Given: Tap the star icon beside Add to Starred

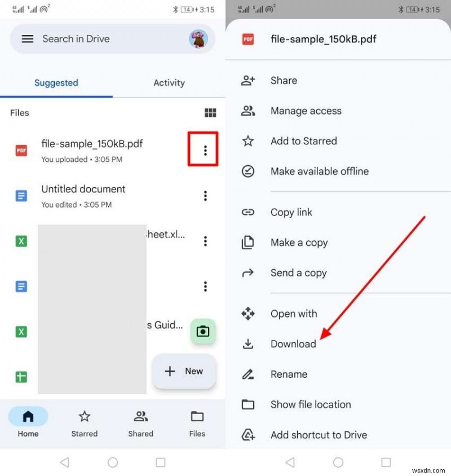Looking at the screenshot, I should (x=248, y=141).
